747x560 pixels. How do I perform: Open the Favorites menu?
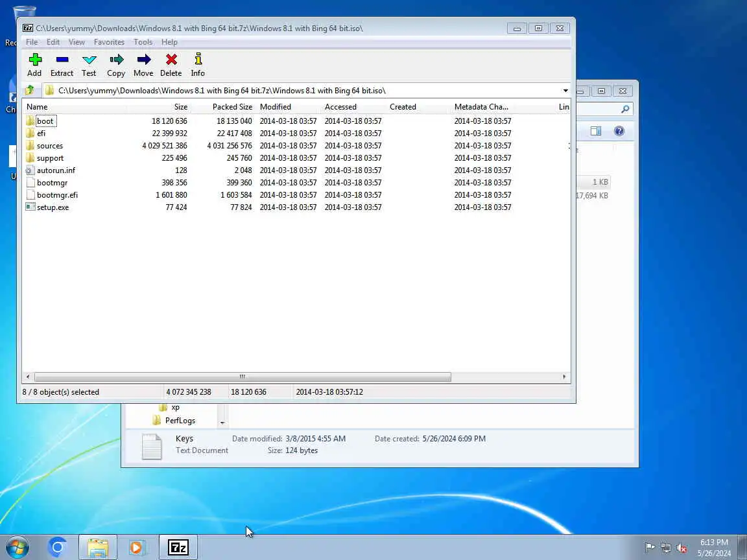pos(109,42)
